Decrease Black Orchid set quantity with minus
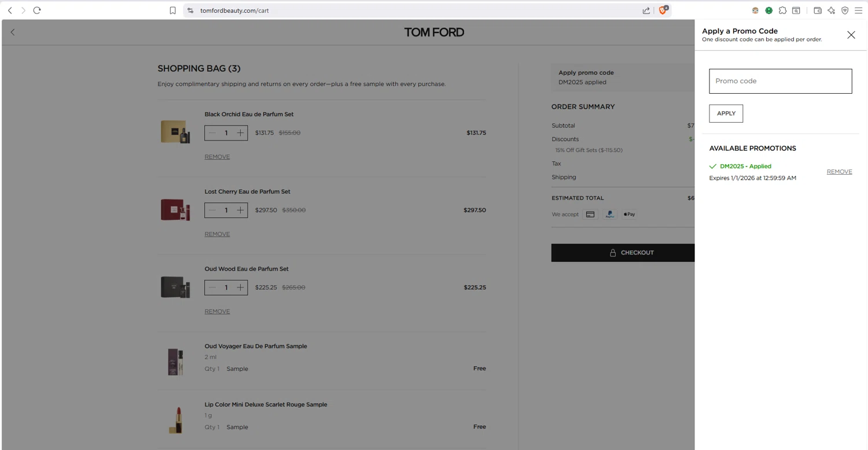868x450 pixels. [212, 133]
